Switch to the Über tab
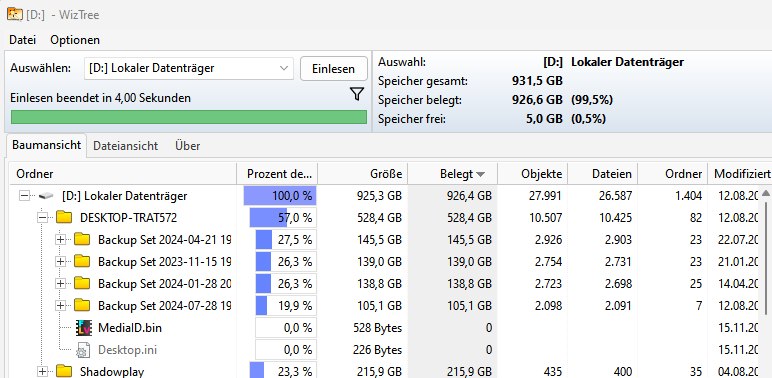The width and height of the screenshot is (772, 378). [188, 146]
